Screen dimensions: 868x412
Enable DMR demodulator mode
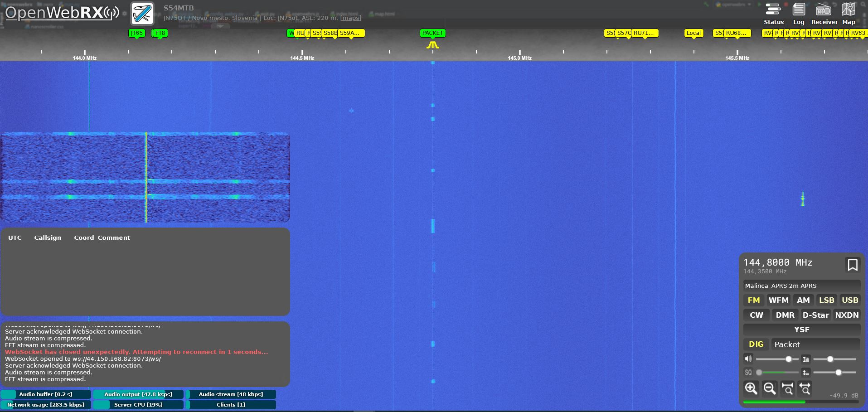pyautogui.click(x=785, y=315)
